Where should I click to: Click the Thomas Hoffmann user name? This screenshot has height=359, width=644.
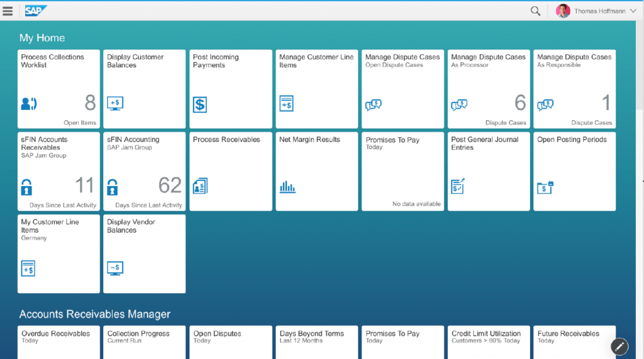599,11
